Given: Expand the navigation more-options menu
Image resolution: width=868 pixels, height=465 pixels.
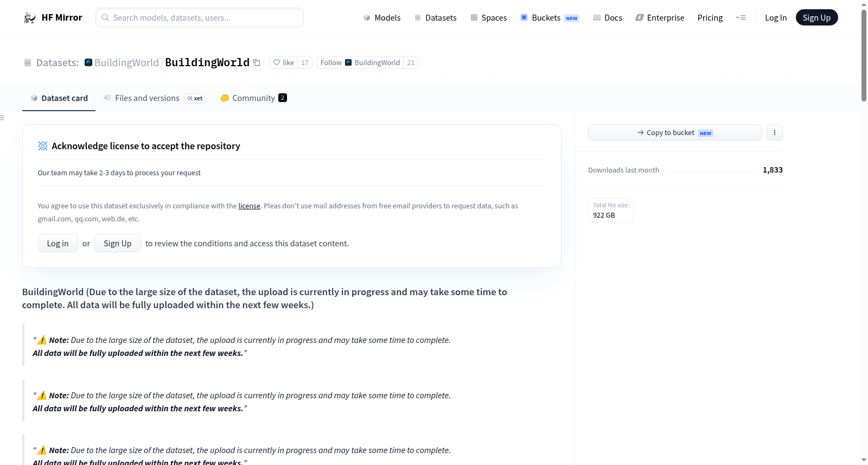Looking at the screenshot, I should click(x=741, y=18).
